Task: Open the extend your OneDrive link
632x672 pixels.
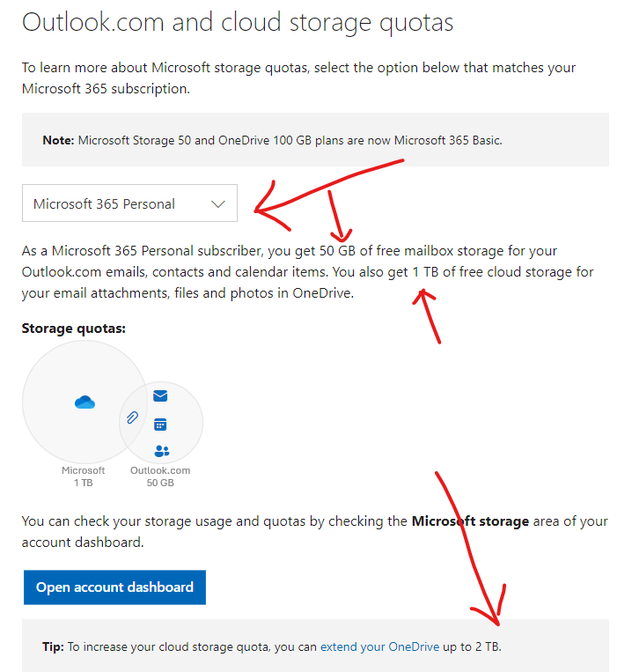Action: (x=379, y=646)
